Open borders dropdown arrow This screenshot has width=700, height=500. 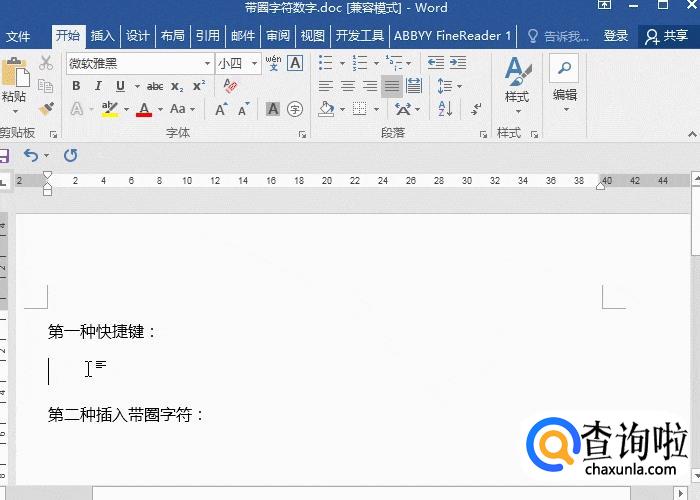[376, 109]
